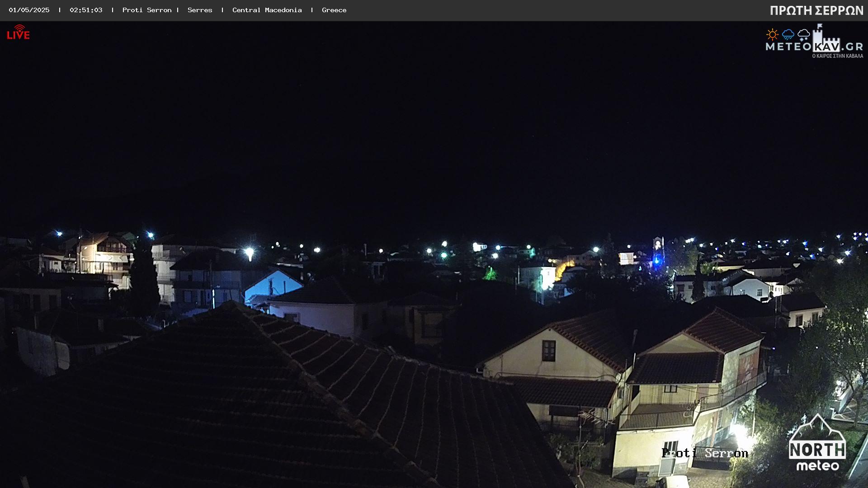The width and height of the screenshot is (868, 488).
Task: Click the Greek tagline under METEOKAV logo
Action: (x=837, y=56)
